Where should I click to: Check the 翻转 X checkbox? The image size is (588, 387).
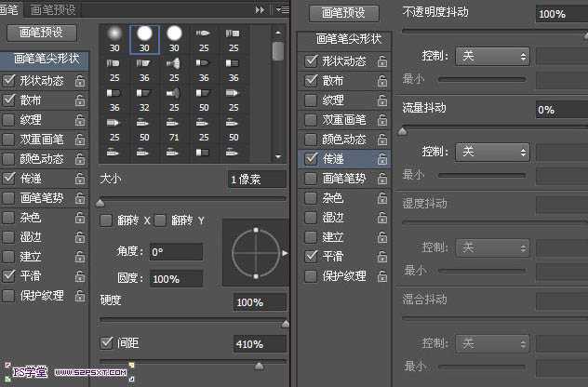(x=106, y=220)
